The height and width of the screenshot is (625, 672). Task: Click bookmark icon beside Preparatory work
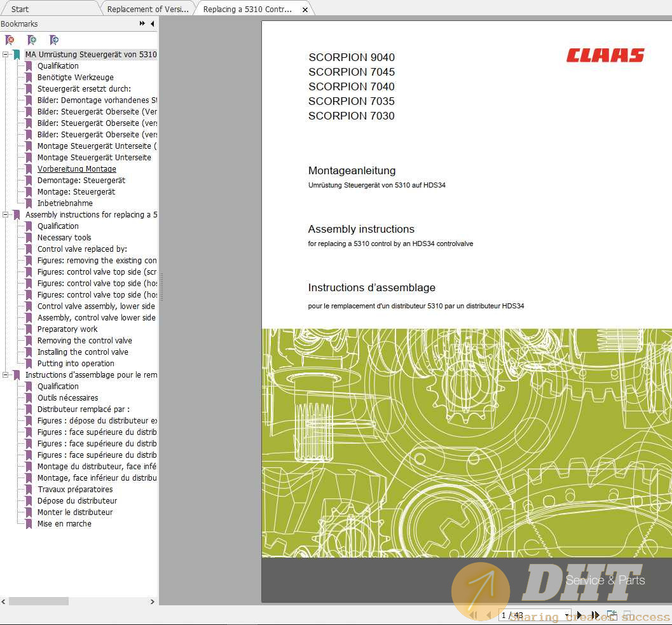[x=29, y=329]
